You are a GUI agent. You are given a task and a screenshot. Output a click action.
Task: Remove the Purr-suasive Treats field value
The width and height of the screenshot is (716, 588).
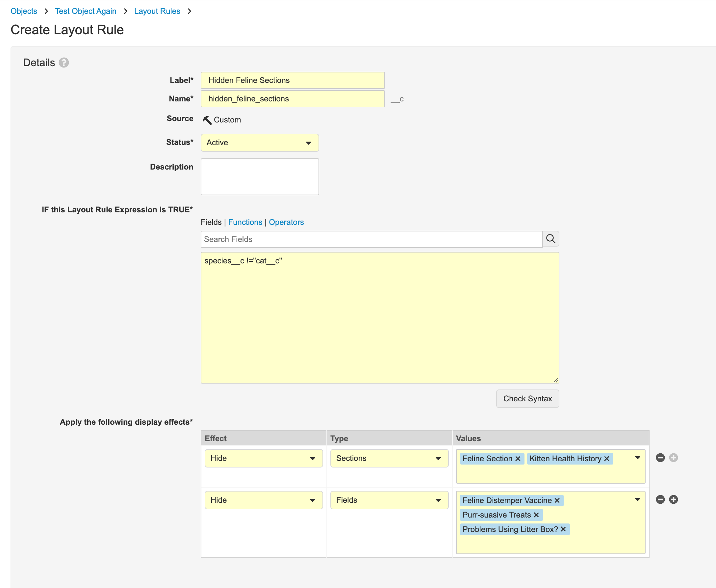tap(536, 515)
